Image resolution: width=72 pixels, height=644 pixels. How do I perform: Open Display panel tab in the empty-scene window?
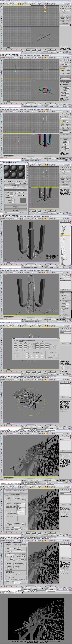pos(69,6)
